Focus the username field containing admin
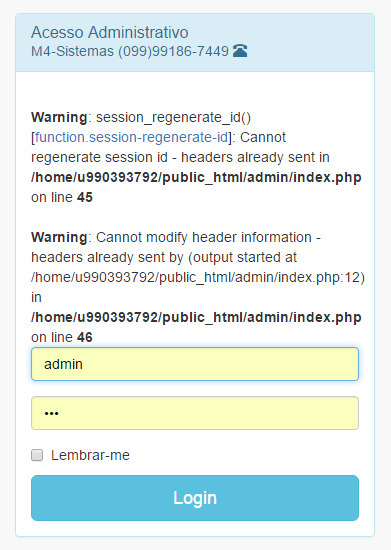This screenshot has width=391, height=550. pos(195,364)
